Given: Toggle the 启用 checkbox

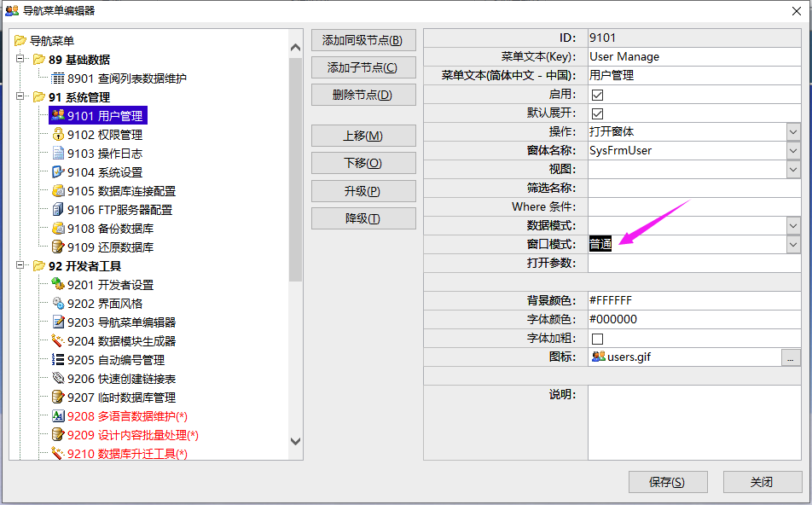Looking at the screenshot, I should (597, 95).
